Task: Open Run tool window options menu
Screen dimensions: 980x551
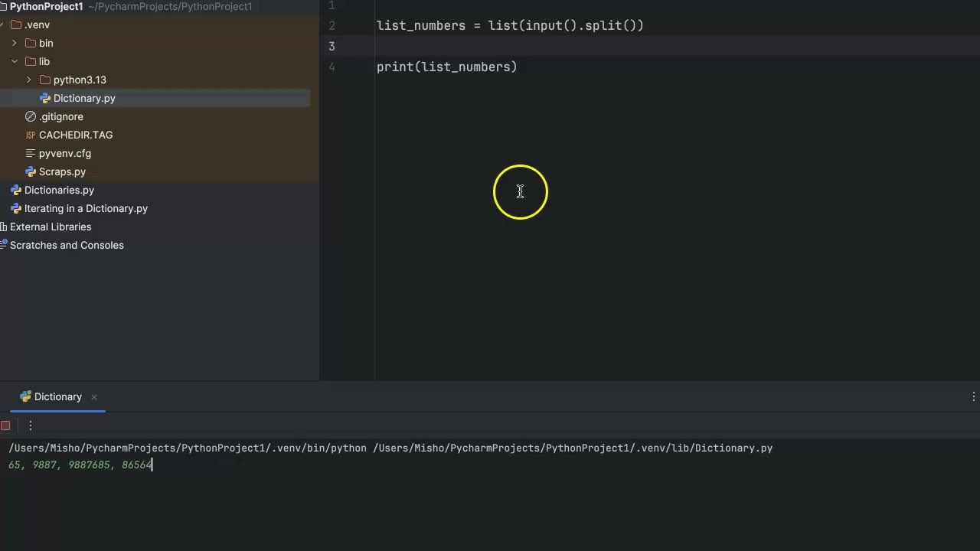Action: (x=973, y=396)
